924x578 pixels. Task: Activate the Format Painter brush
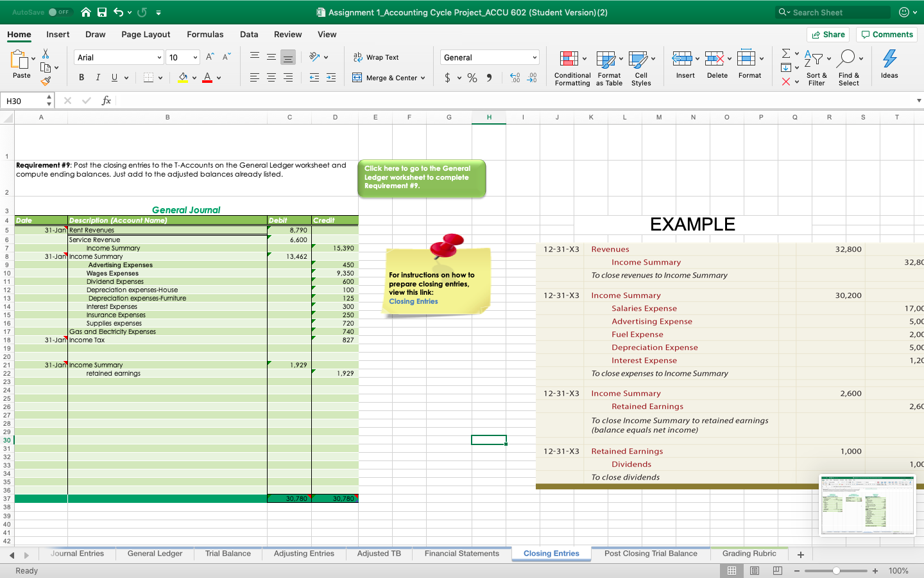(46, 81)
